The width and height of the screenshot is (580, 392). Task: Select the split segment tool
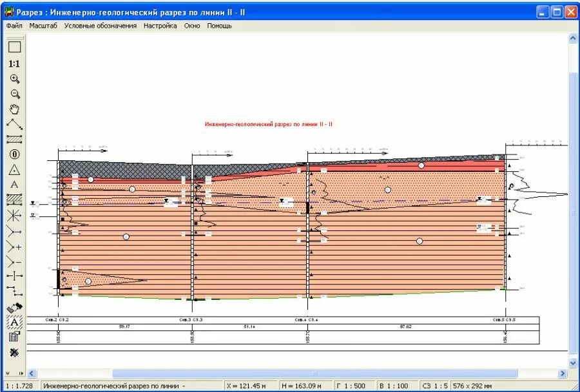click(14, 276)
